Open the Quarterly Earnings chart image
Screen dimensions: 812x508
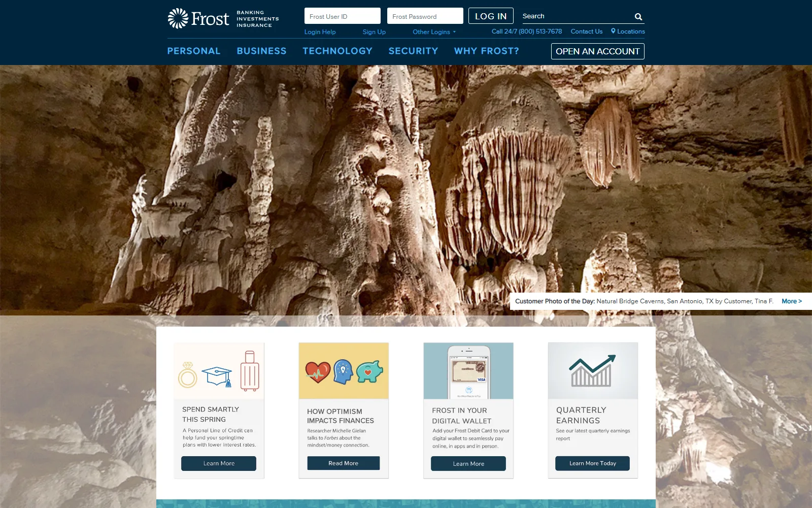click(x=593, y=371)
